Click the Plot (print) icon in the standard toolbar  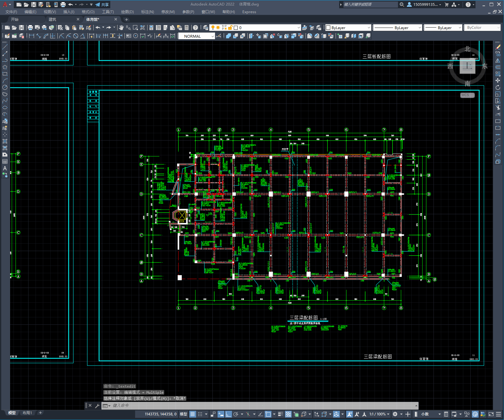(x=30, y=28)
